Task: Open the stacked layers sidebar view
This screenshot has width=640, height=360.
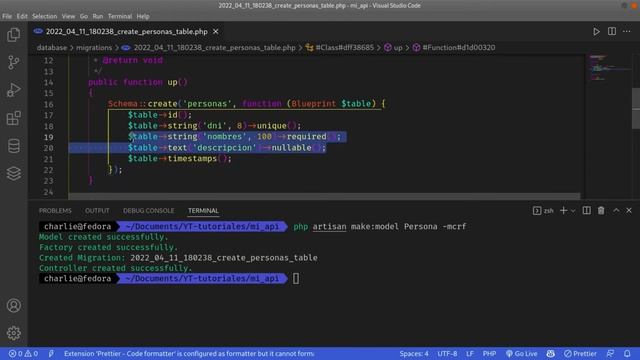Action: pyautogui.click(x=13, y=173)
